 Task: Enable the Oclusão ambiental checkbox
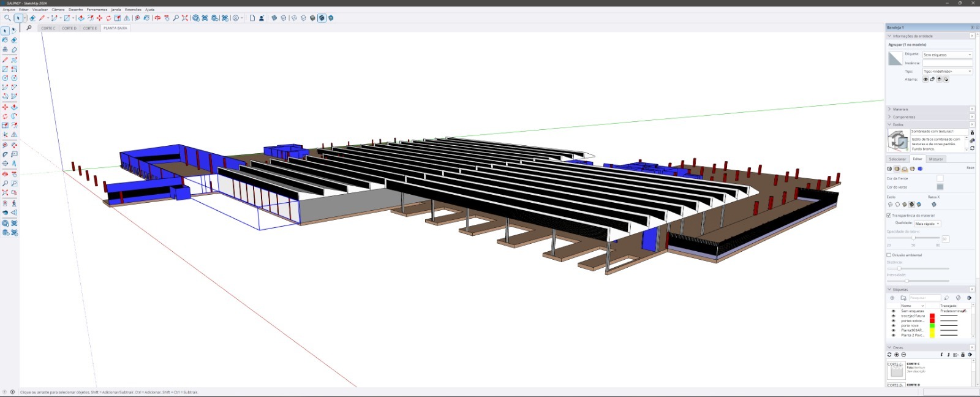(x=889, y=255)
